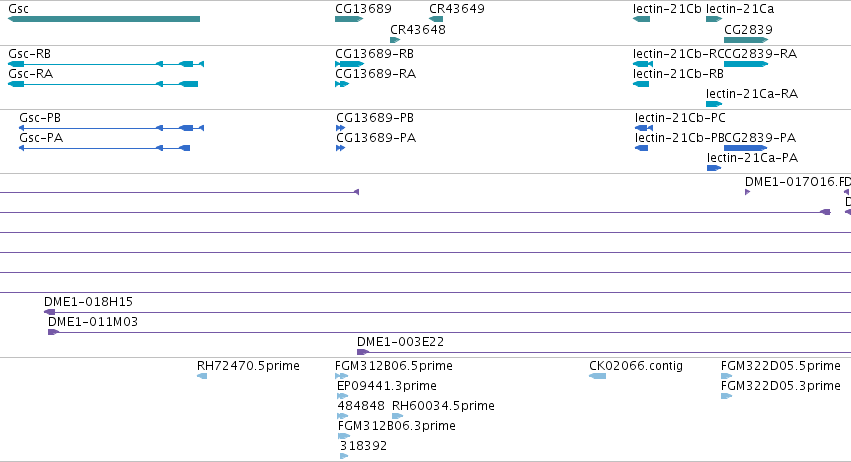Click the RH60034.5prime EST glyph

pos(397,416)
